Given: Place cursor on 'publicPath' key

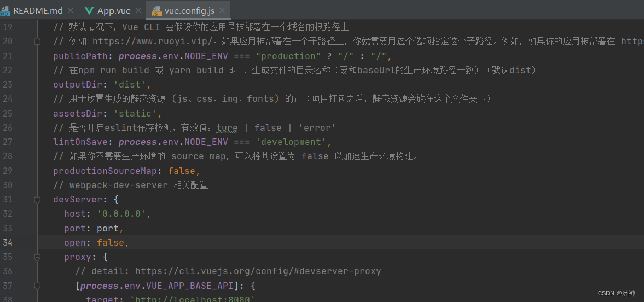Looking at the screenshot, I should coord(80,56).
